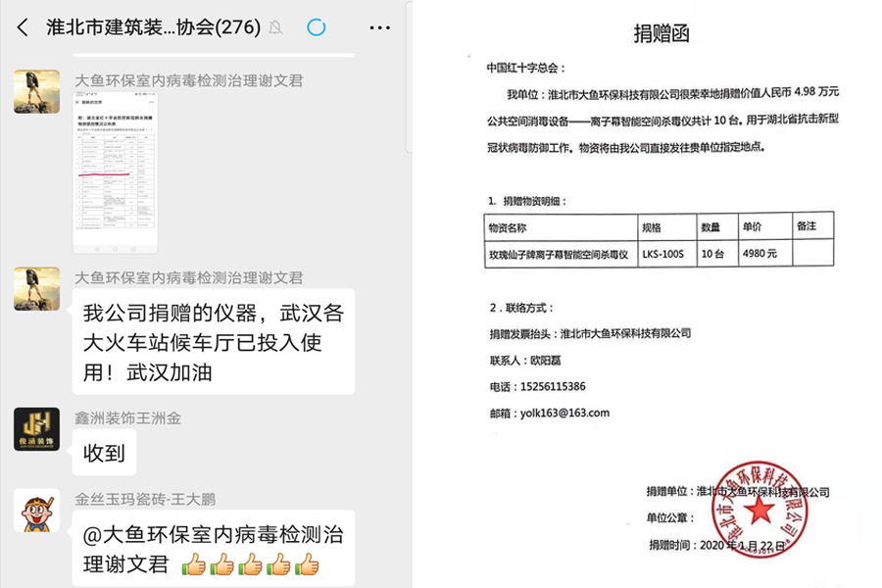The width and height of the screenshot is (882, 588).
Task: Select the 收到 message bubble
Action: click(x=104, y=453)
